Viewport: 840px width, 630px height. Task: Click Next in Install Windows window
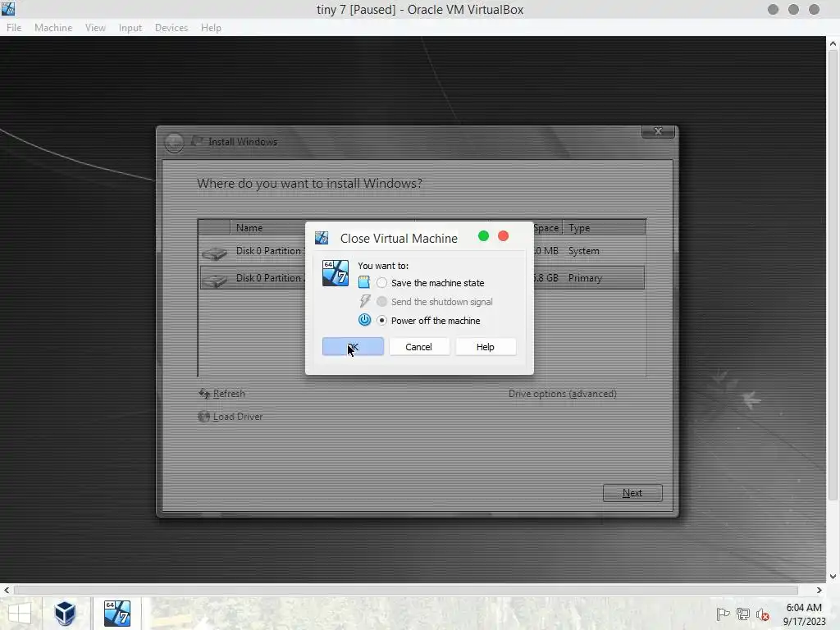click(x=632, y=493)
